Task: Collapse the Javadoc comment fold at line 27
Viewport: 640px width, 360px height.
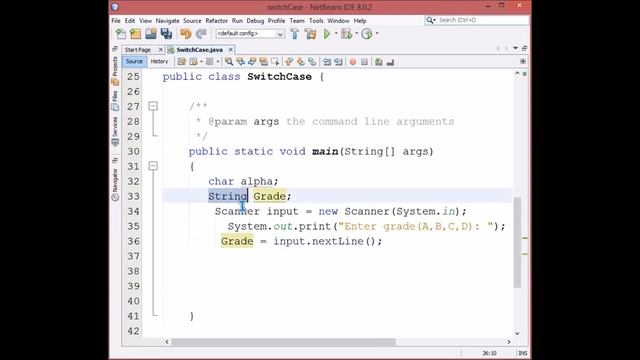Action: pos(153,106)
